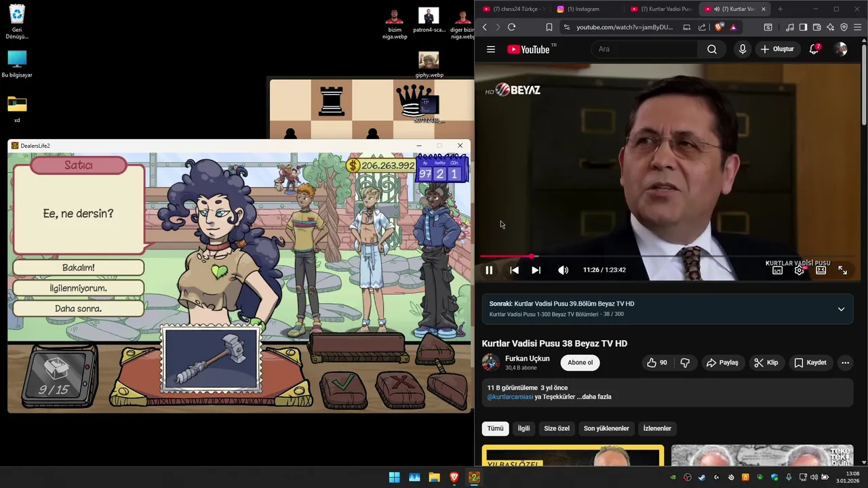Mute the YouTube player volume
Image resolution: width=868 pixels, height=488 pixels.
[563, 270]
